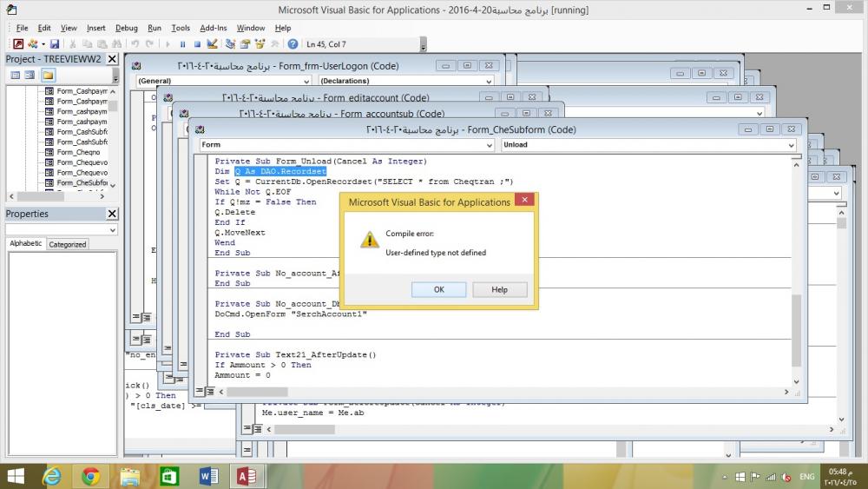Screen dimensions: 868x489
Task: Click the Save icon in the toolbar
Action: click(54, 43)
